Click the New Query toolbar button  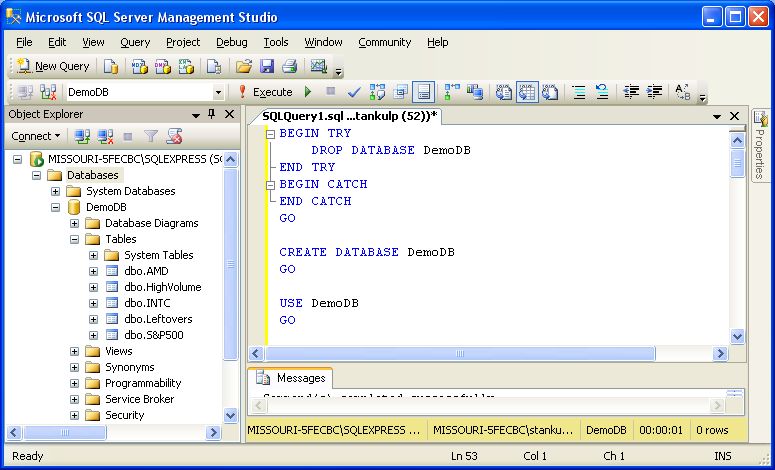tap(52, 66)
